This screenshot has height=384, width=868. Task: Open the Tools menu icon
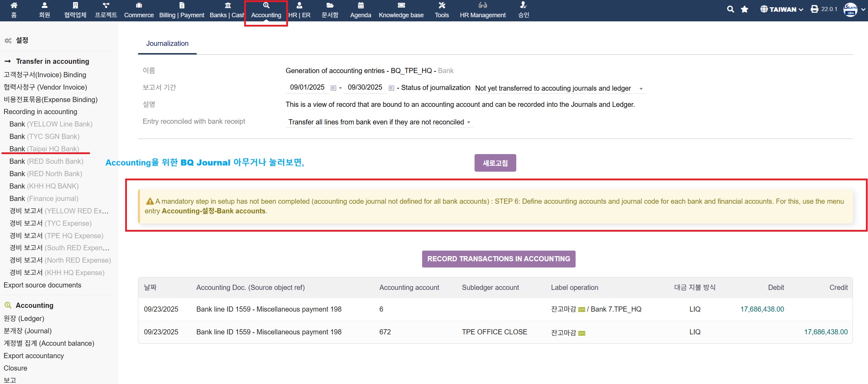pyautogui.click(x=441, y=5)
